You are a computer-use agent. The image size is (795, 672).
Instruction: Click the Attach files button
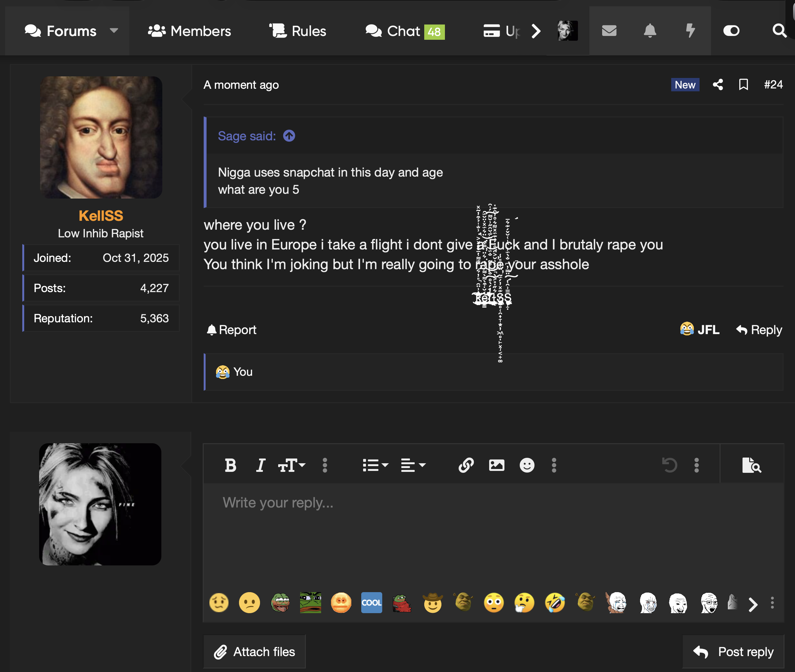(x=255, y=651)
